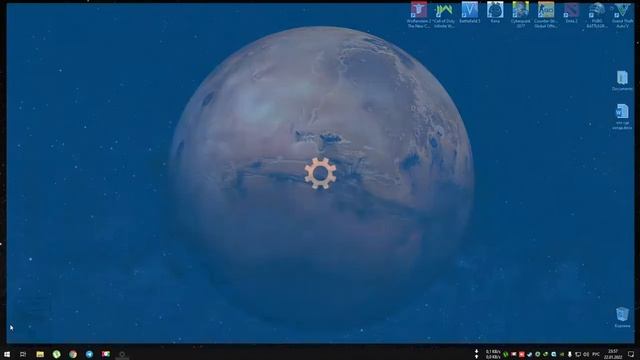This screenshot has width=640, height=360.
Task: Click the red square tray icon
Action: coord(521,354)
